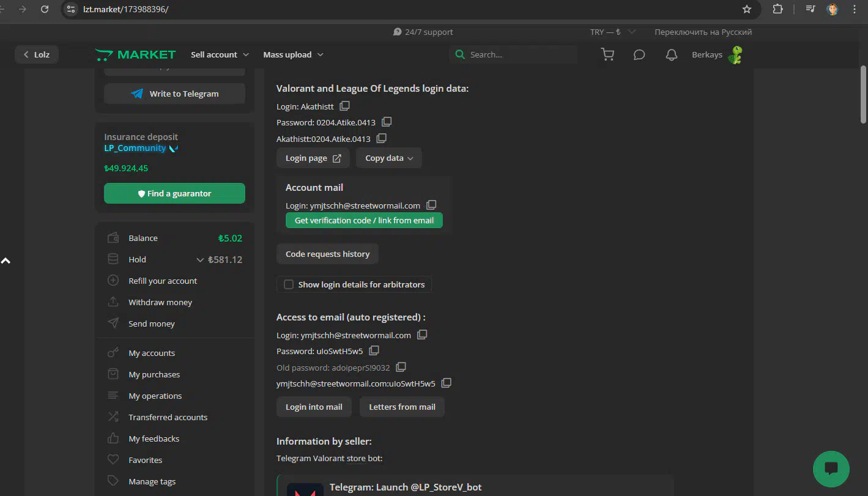Open Transferred accounts in sidebar
This screenshot has height=496, width=868.
tap(168, 417)
